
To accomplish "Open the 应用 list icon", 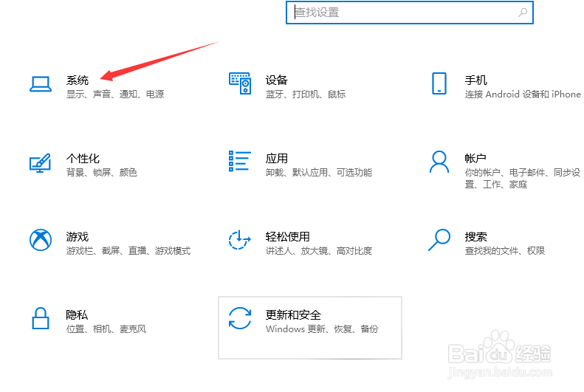I will tap(240, 161).
